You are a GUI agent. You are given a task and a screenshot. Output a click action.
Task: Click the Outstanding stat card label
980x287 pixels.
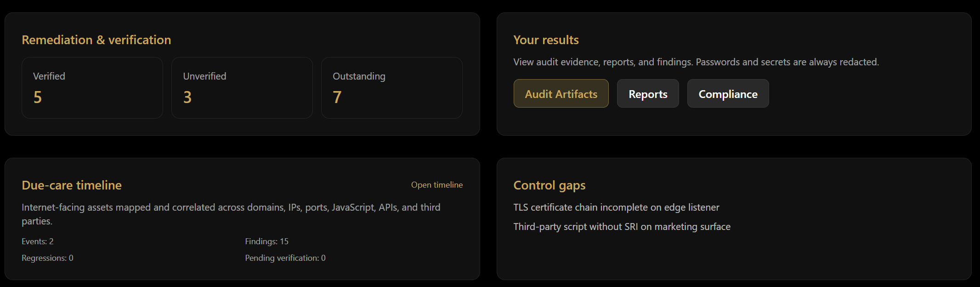tap(359, 76)
